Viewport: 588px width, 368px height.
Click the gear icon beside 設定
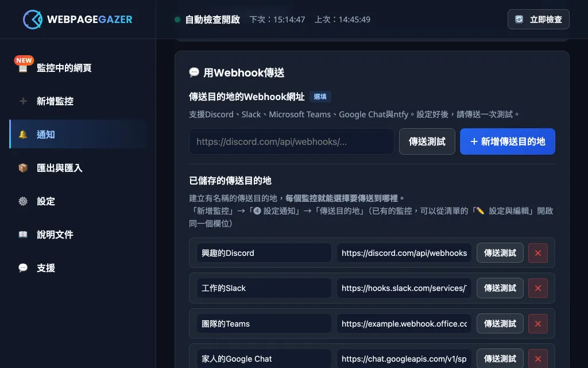[x=23, y=201]
